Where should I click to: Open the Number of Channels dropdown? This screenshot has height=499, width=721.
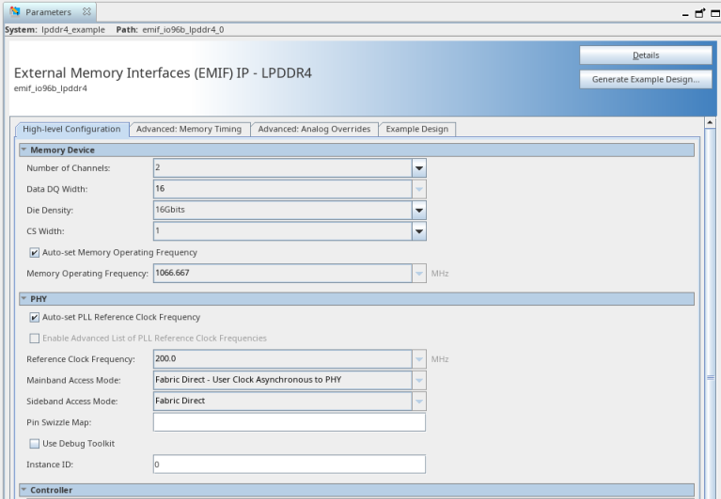pos(419,168)
